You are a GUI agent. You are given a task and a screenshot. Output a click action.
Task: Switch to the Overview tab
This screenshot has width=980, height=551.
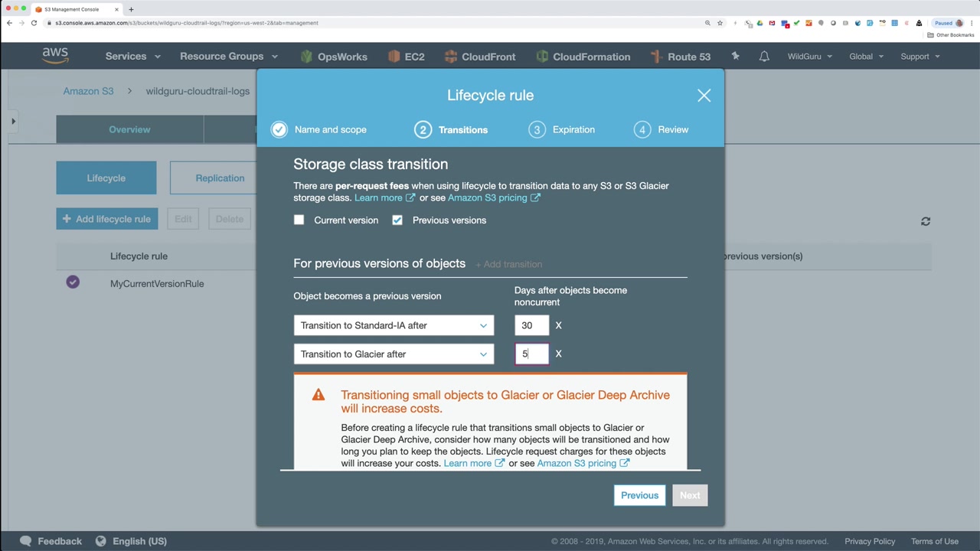tap(129, 129)
